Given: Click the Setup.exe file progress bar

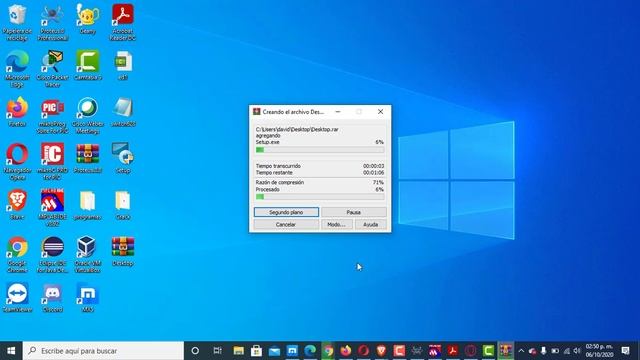Looking at the screenshot, I should [320, 150].
